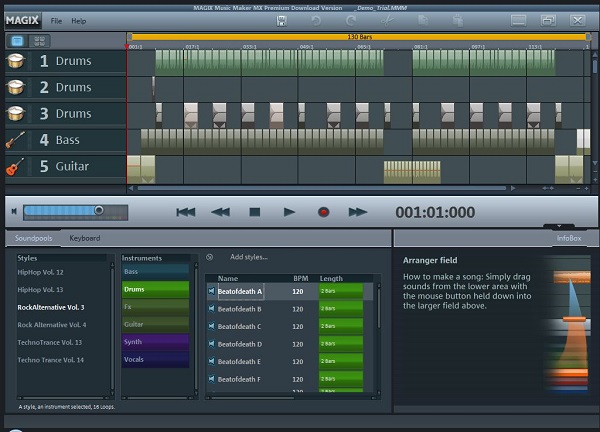The image size is (600, 432).
Task: Switch to the Keyboard tab
Action: (x=84, y=239)
